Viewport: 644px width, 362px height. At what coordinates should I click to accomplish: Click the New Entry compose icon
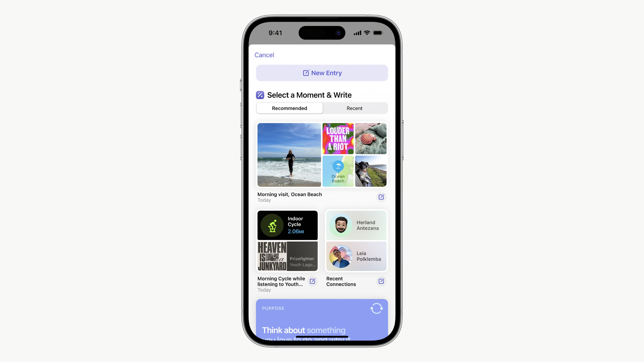(x=306, y=72)
